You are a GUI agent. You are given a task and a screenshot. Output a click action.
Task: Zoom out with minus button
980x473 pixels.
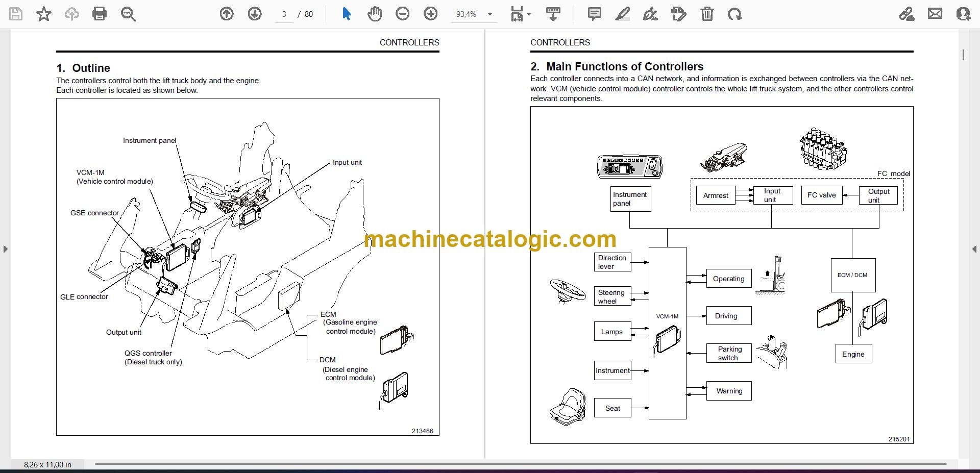[402, 14]
